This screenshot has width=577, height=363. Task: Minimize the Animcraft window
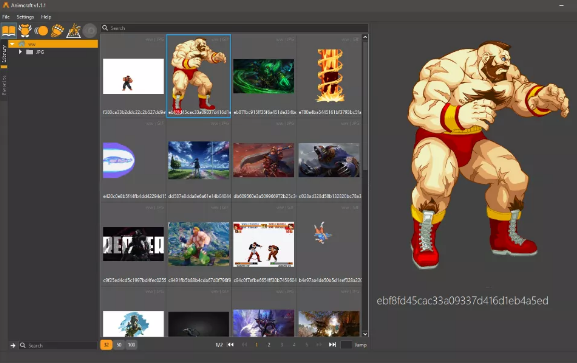click(561, 6)
